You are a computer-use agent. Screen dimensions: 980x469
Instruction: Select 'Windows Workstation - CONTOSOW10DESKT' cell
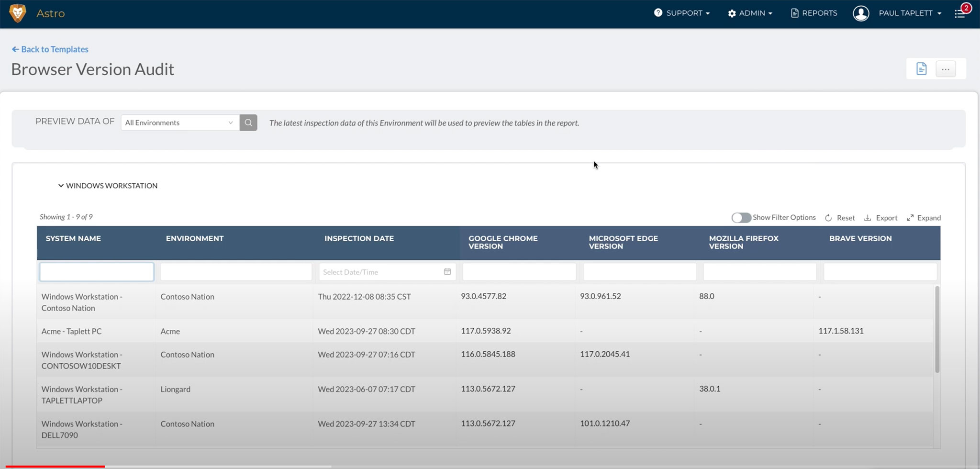coord(82,360)
